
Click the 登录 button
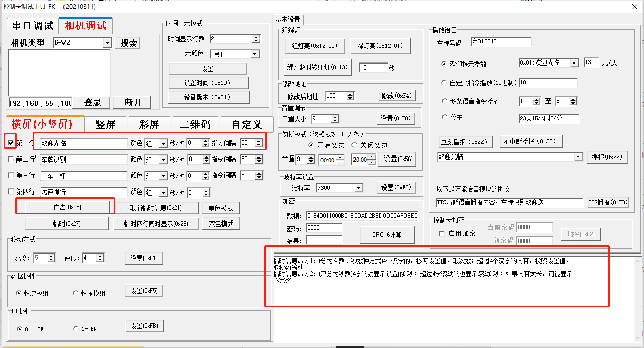click(x=92, y=102)
